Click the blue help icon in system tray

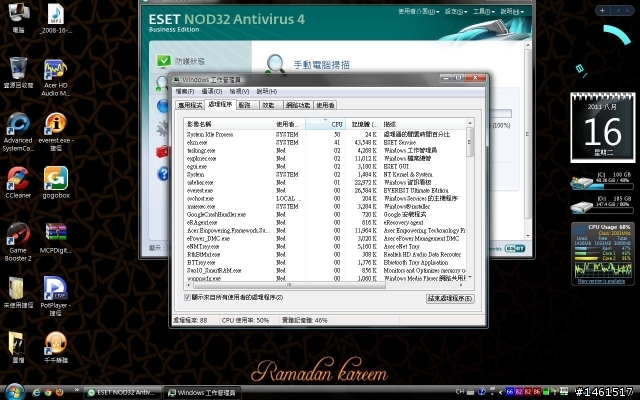(x=482, y=392)
